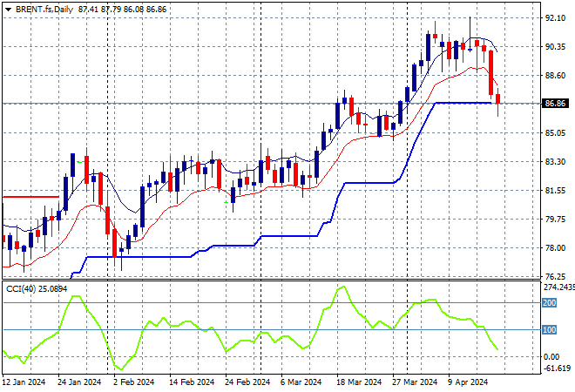
Task: Click the 12 Jan 2024 date label
Action: click(x=25, y=382)
